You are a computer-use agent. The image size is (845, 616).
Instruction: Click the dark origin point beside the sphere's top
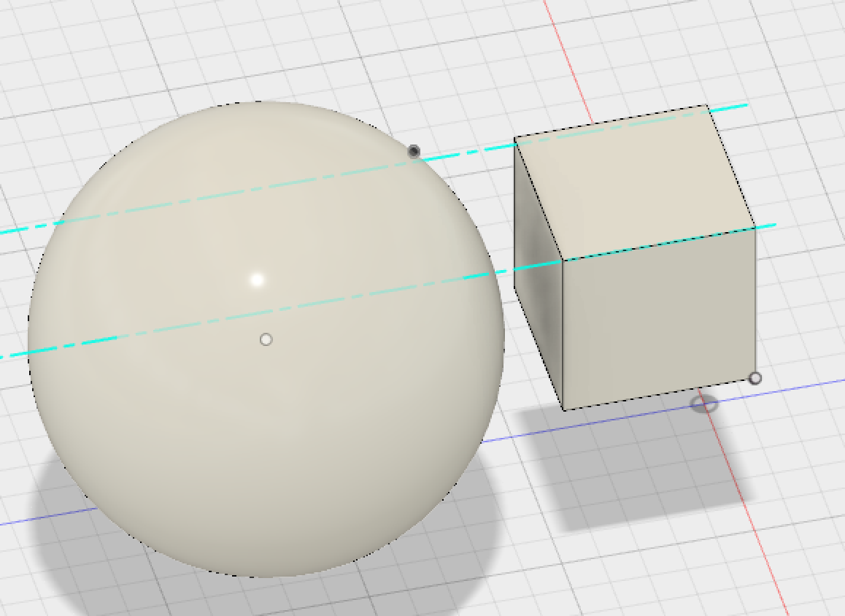[x=414, y=151]
